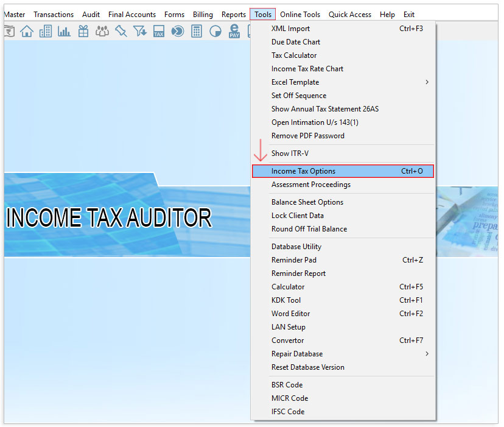Open the e-PAY toolbar icon
The height and width of the screenshot is (427, 504).
point(234,31)
